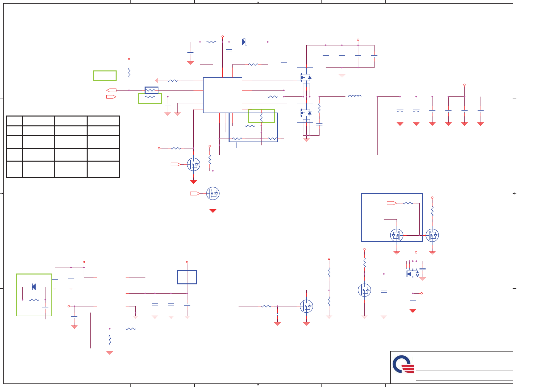Click the inductor coil symbol on the output line
This screenshot has width=555, height=392.
pyautogui.click(x=355, y=96)
